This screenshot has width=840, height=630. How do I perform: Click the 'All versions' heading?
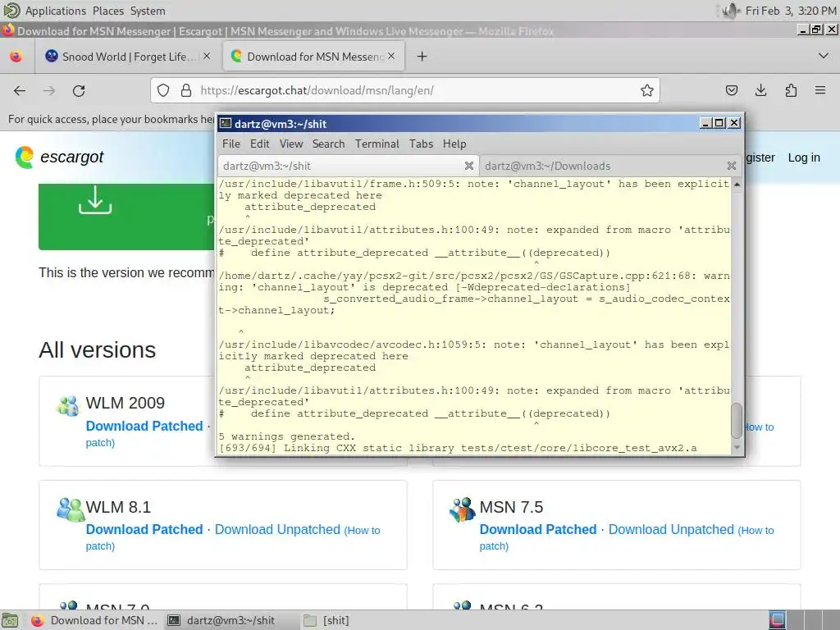coord(97,349)
